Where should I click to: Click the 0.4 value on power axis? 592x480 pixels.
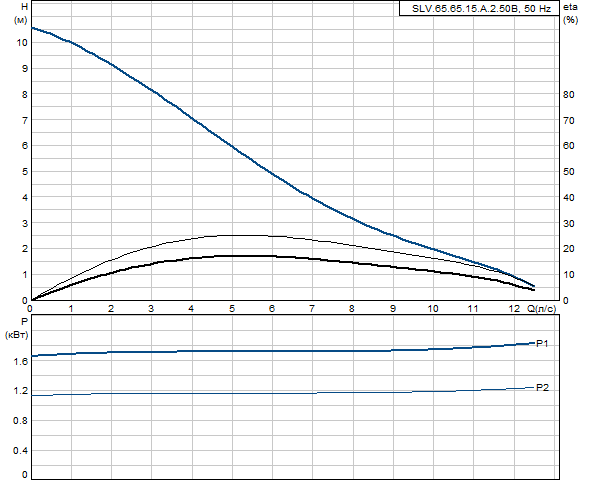point(21,450)
